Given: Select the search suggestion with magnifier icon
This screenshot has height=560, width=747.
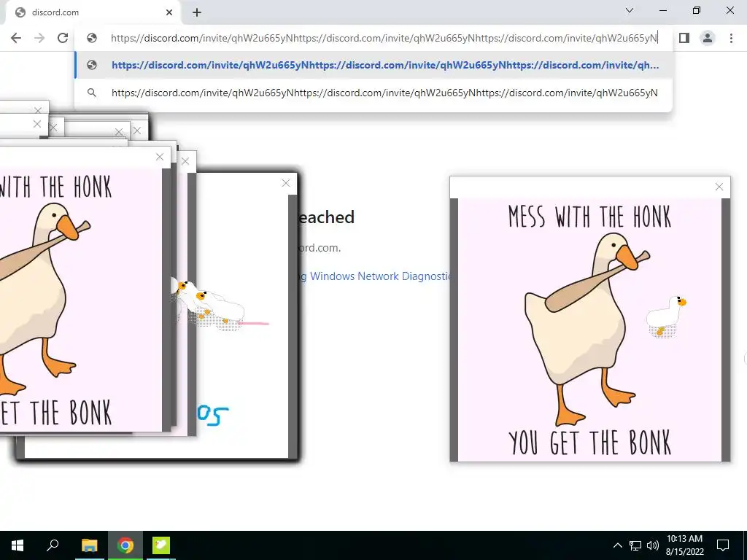Looking at the screenshot, I should tap(373, 93).
